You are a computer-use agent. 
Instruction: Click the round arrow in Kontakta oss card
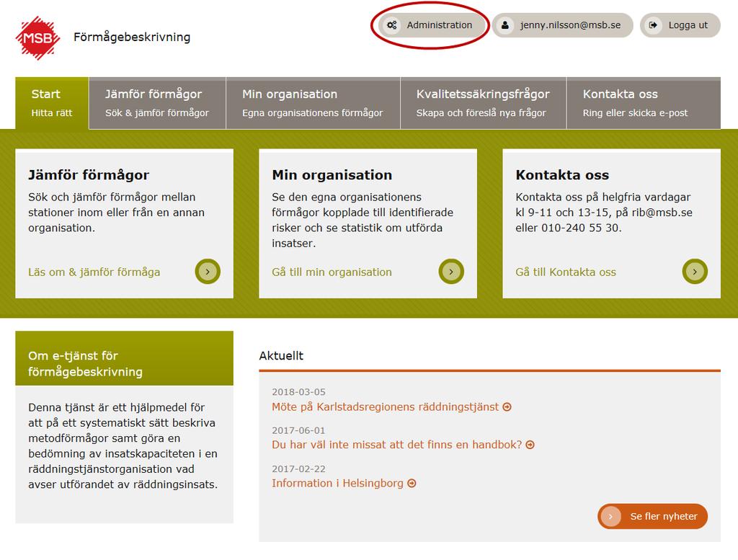pos(695,272)
